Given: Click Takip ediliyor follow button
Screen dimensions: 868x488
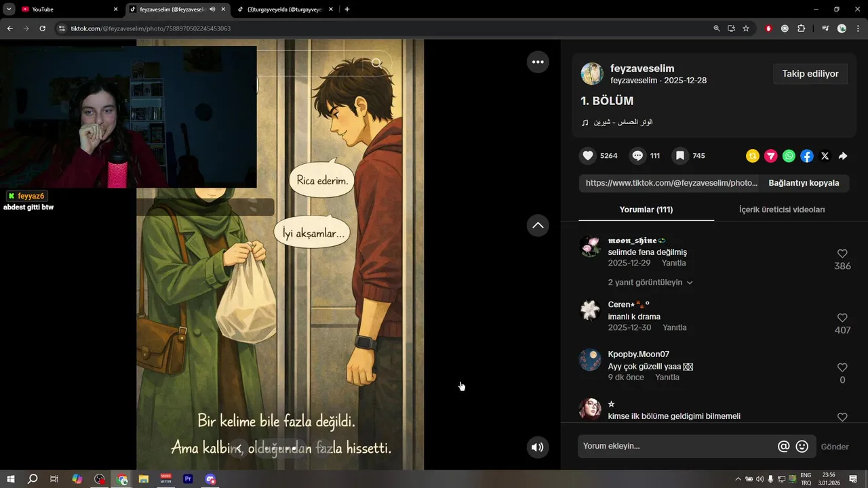Looking at the screenshot, I should pos(810,74).
